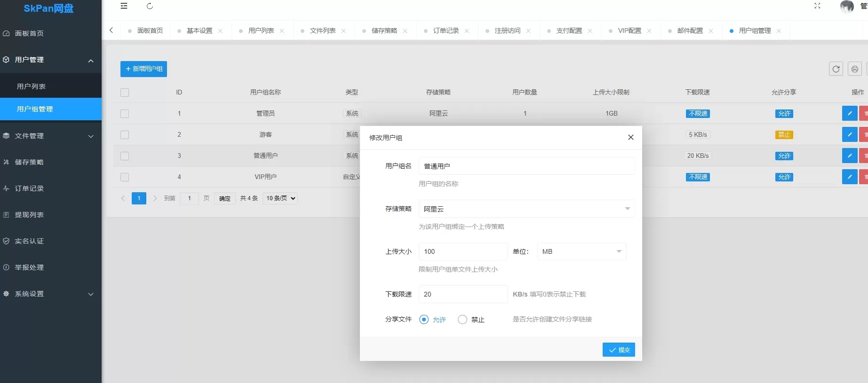Select the 允许 share radio button
The height and width of the screenshot is (383, 868).
424,320
